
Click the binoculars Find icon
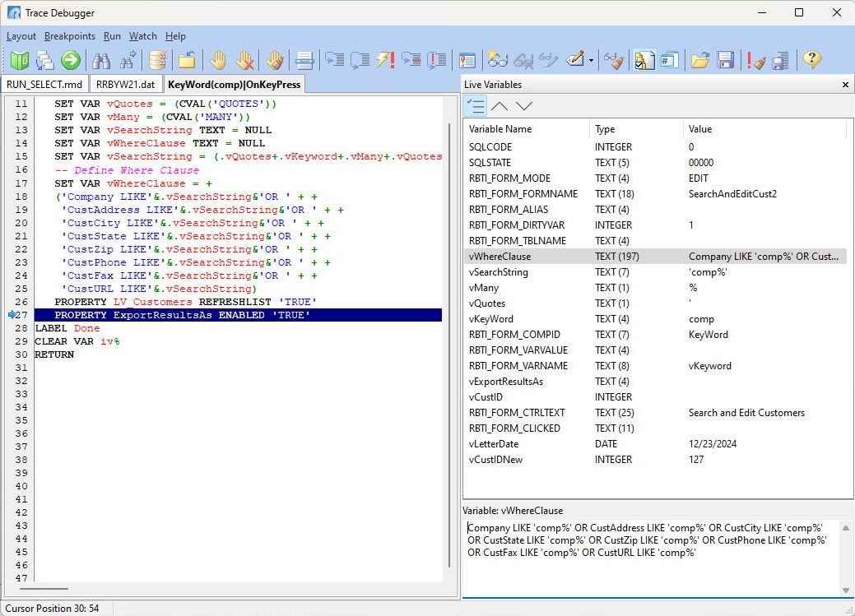[x=101, y=60]
